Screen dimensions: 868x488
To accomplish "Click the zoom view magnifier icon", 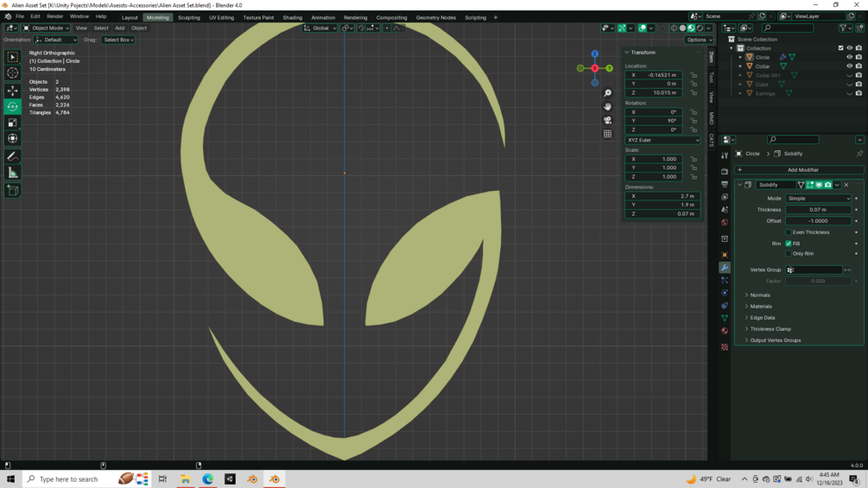I will pyautogui.click(x=607, y=93).
